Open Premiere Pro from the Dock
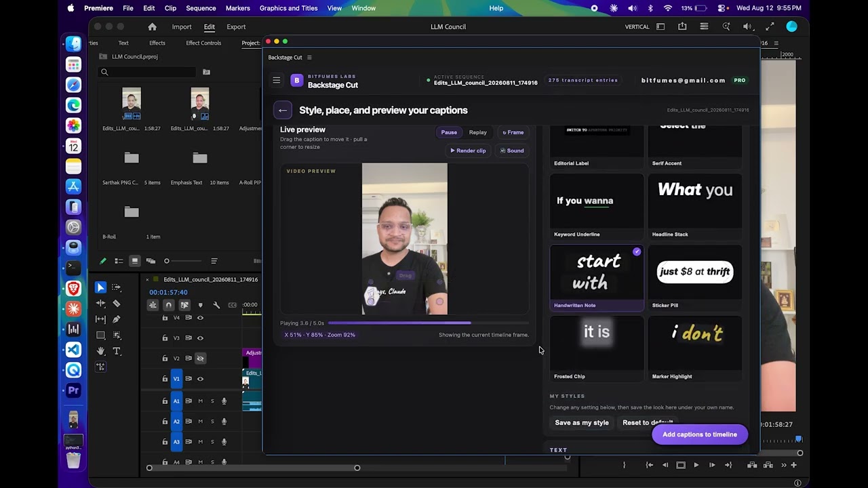 73,390
